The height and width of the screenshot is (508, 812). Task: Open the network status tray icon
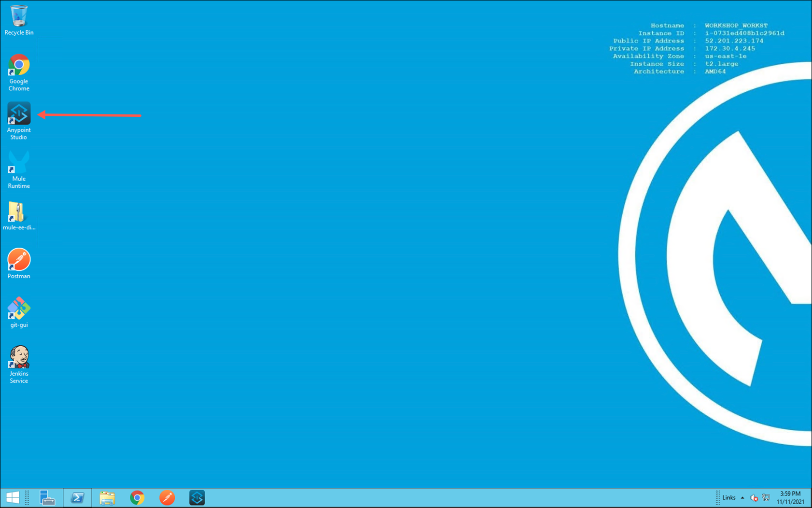pos(766,497)
